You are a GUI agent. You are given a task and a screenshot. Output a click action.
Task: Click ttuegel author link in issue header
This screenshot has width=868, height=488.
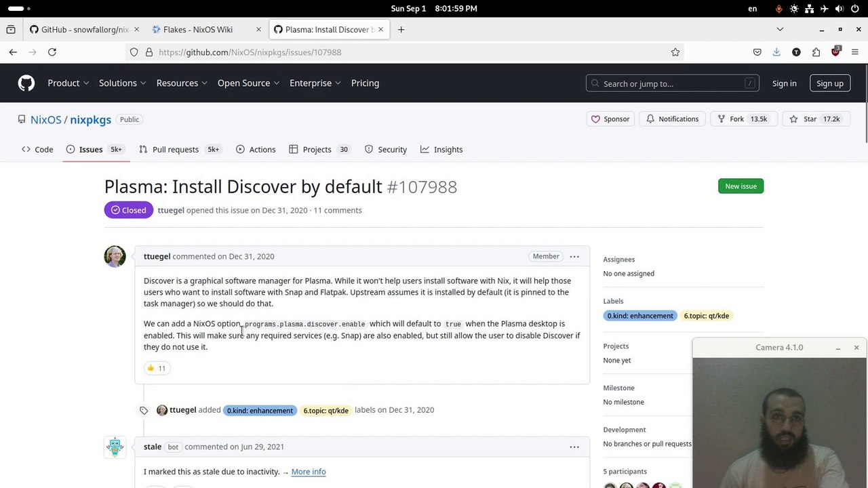pyautogui.click(x=171, y=210)
